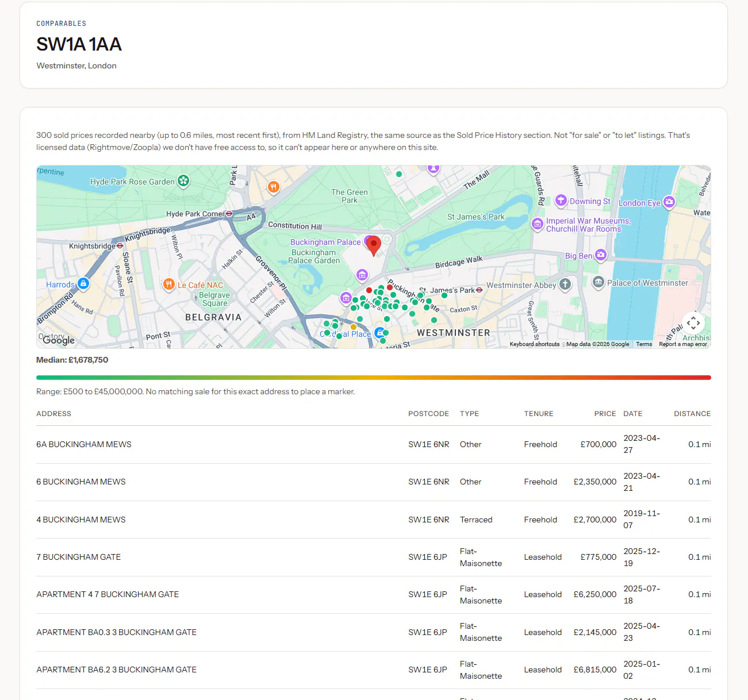Click the Westminster, London subtitle
748x700 pixels.
(x=76, y=66)
